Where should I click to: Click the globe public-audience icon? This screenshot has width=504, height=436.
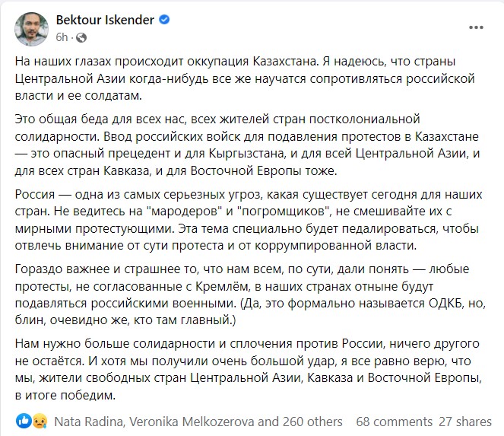(81, 37)
